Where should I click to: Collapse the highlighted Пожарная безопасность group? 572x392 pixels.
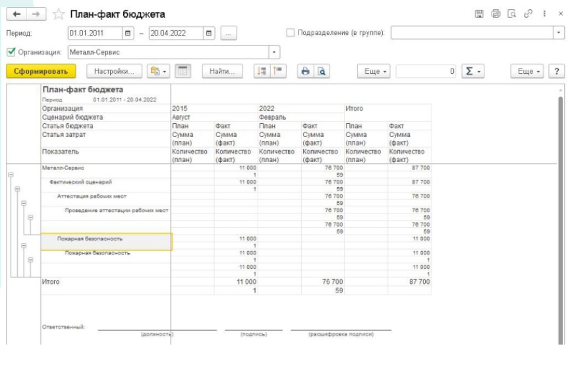pyautogui.click(x=24, y=246)
